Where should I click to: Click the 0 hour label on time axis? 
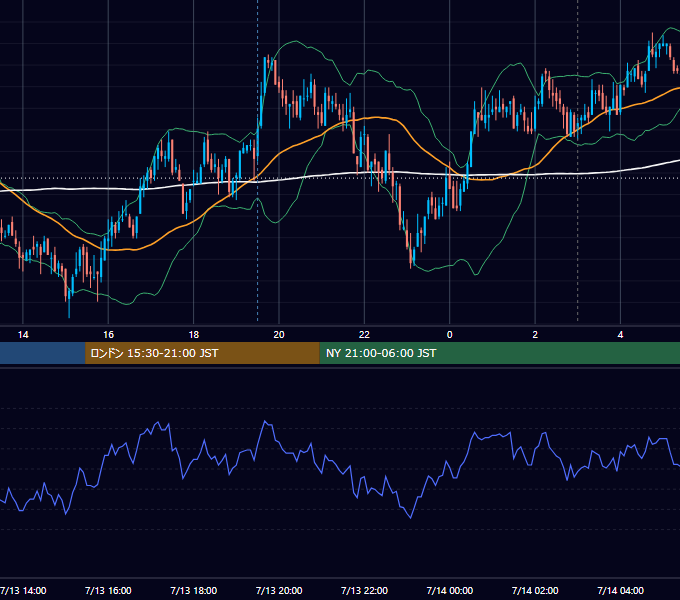pyautogui.click(x=450, y=334)
